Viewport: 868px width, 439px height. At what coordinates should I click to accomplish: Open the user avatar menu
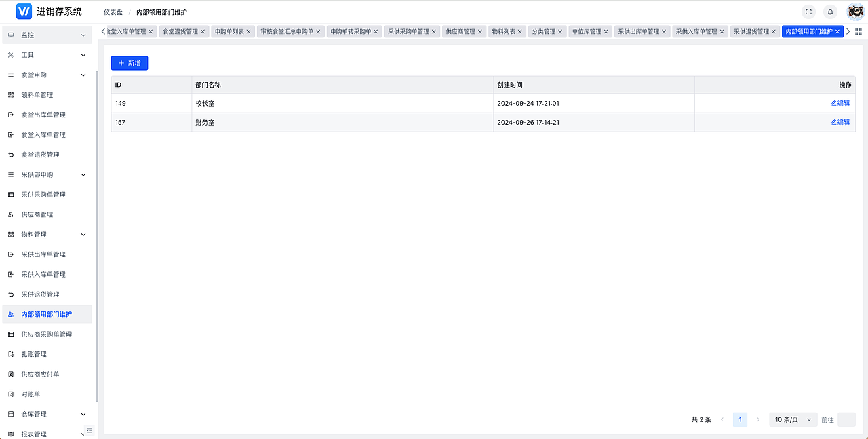tap(855, 12)
